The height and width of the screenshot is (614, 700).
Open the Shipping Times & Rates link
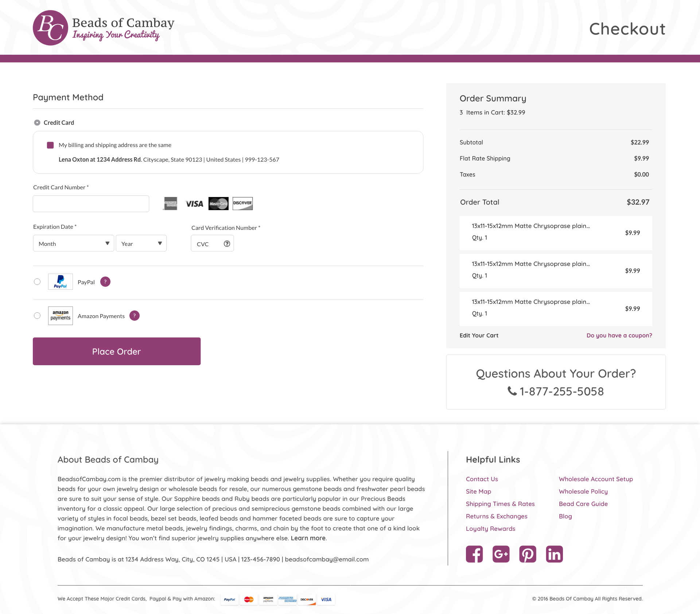[x=500, y=504]
